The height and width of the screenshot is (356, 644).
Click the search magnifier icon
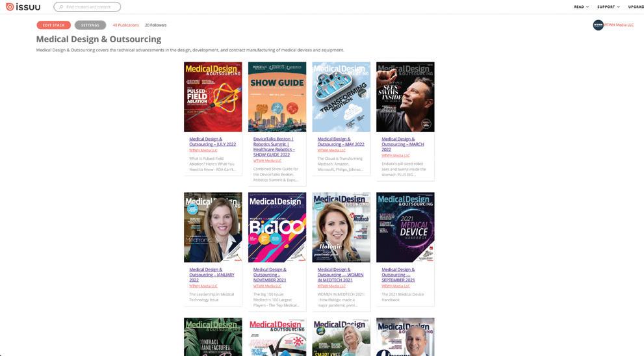pyautogui.click(x=61, y=7)
